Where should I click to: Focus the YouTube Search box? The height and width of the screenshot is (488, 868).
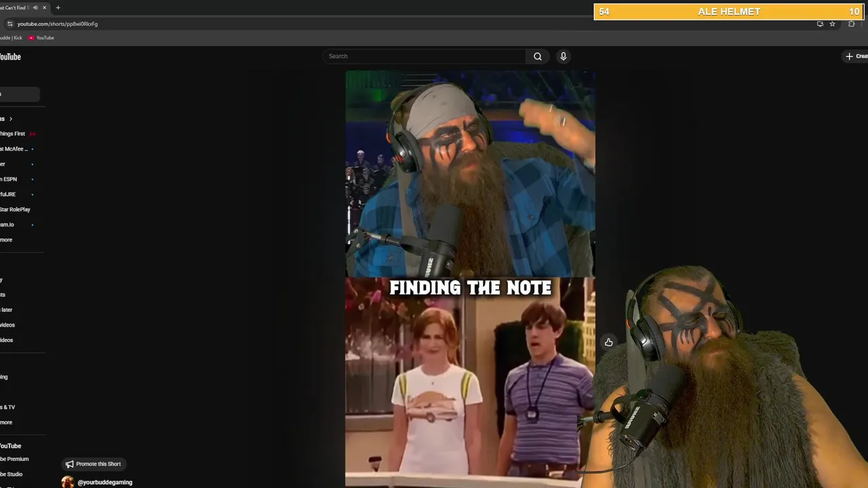click(x=424, y=56)
